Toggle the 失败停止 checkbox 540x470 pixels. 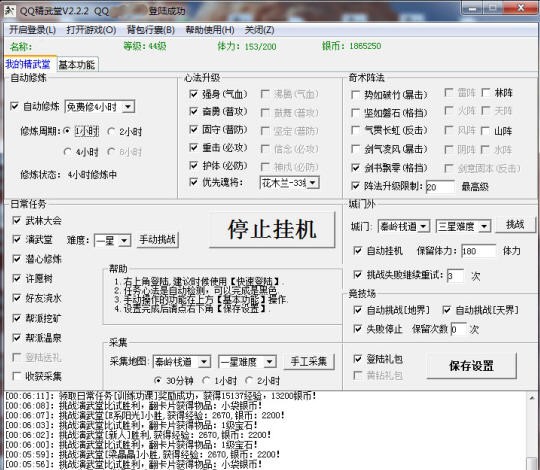coord(357,328)
